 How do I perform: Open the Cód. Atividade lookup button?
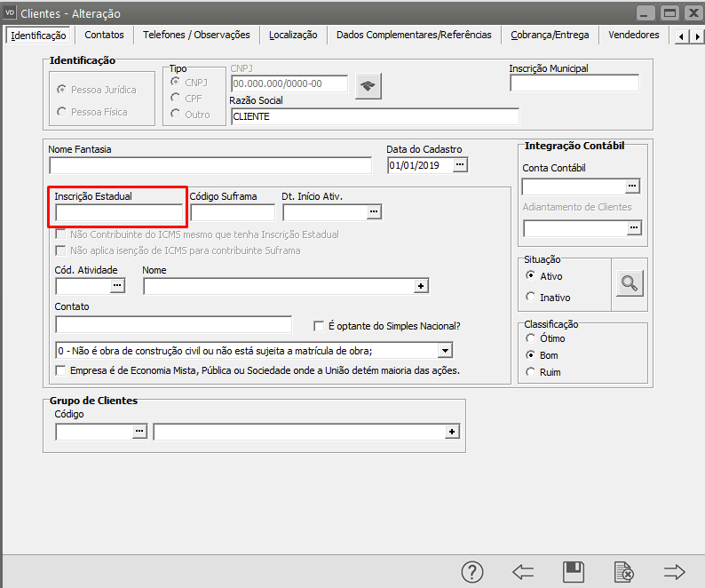(117, 286)
